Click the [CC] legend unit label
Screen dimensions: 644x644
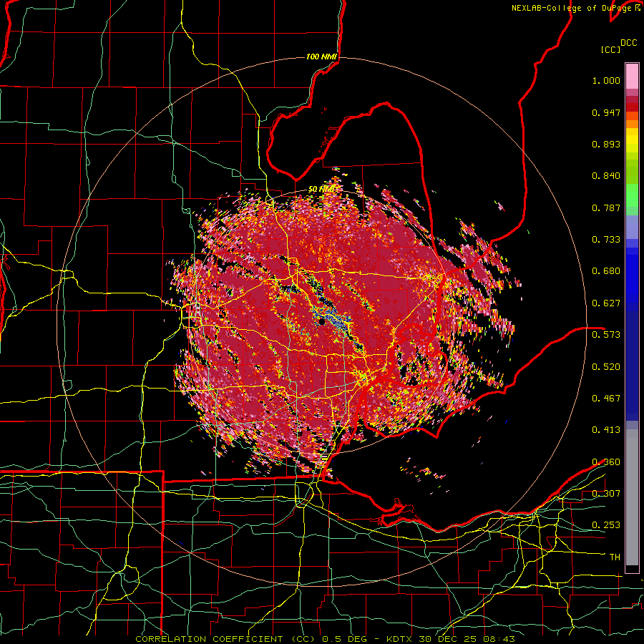tap(610, 49)
